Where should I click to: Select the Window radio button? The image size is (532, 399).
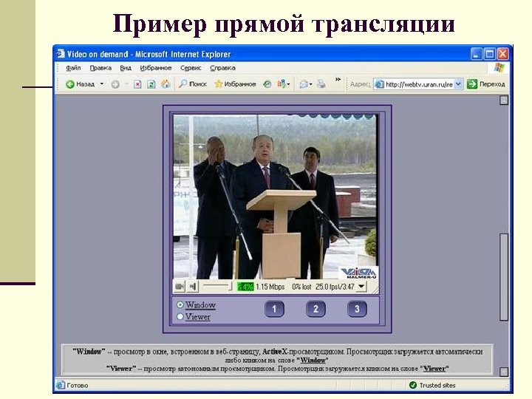(x=180, y=304)
